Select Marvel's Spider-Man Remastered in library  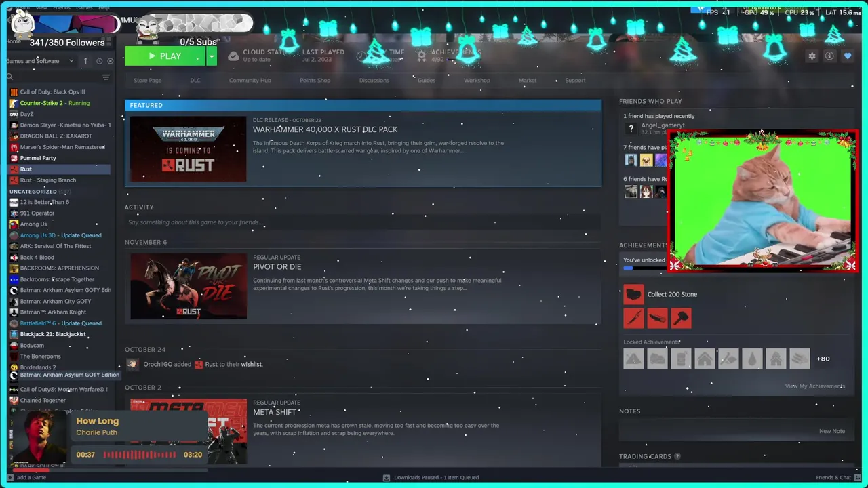point(62,147)
